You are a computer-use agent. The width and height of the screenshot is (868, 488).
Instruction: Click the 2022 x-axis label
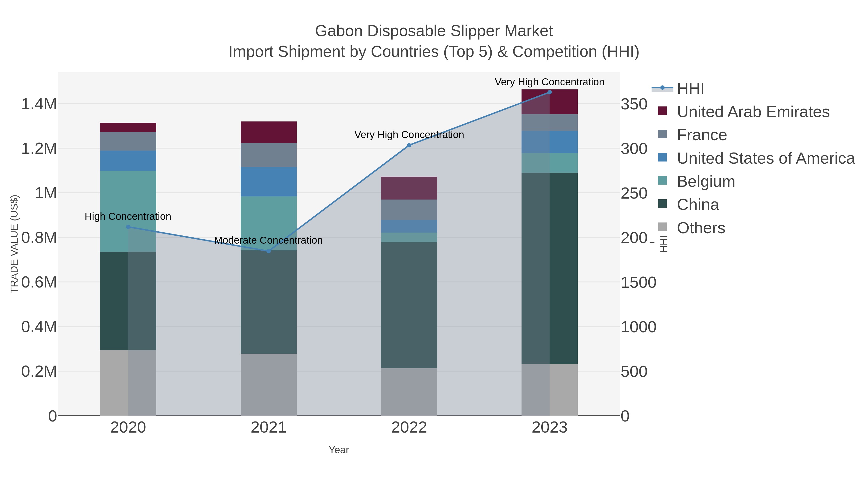click(409, 428)
